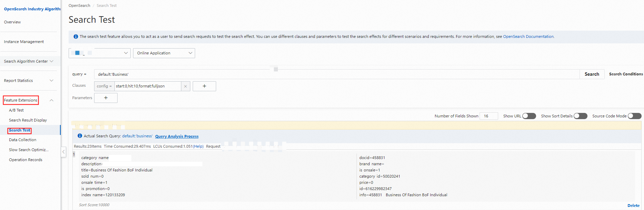Click the config clause value field
This screenshot has width=644, height=210.
[x=148, y=86]
